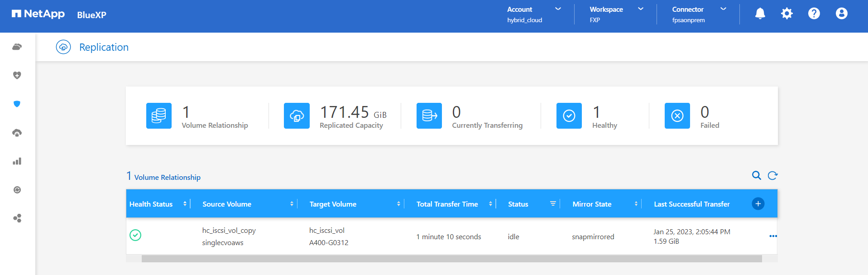Image resolution: width=868 pixels, height=275 pixels.
Task: Click the horizontal table scrollbar
Action: click(451, 259)
